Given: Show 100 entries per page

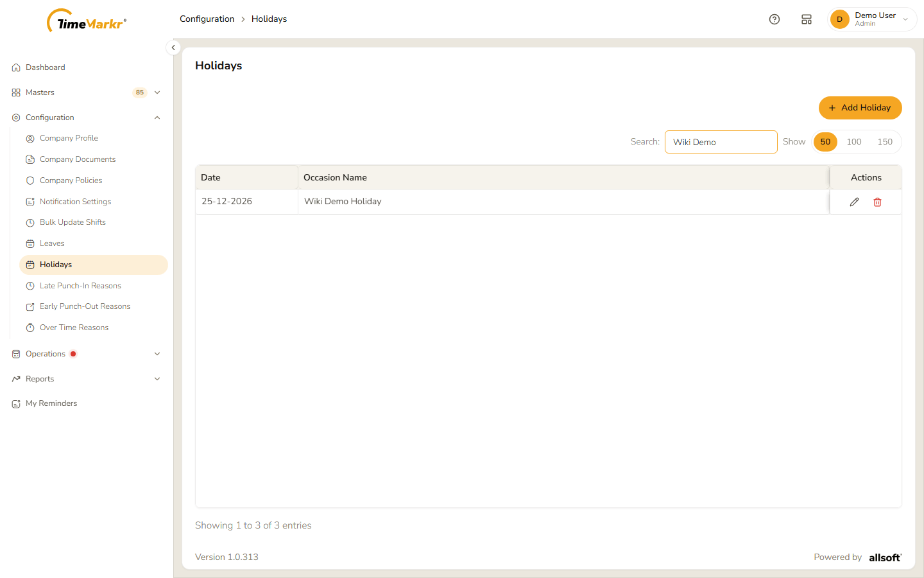Looking at the screenshot, I should (x=853, y=142).
